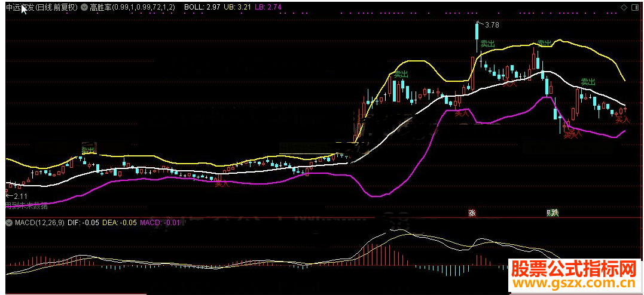Click the 2.11 low price label
The width and height of the screenshot is (644, 295).
(20, 196)
